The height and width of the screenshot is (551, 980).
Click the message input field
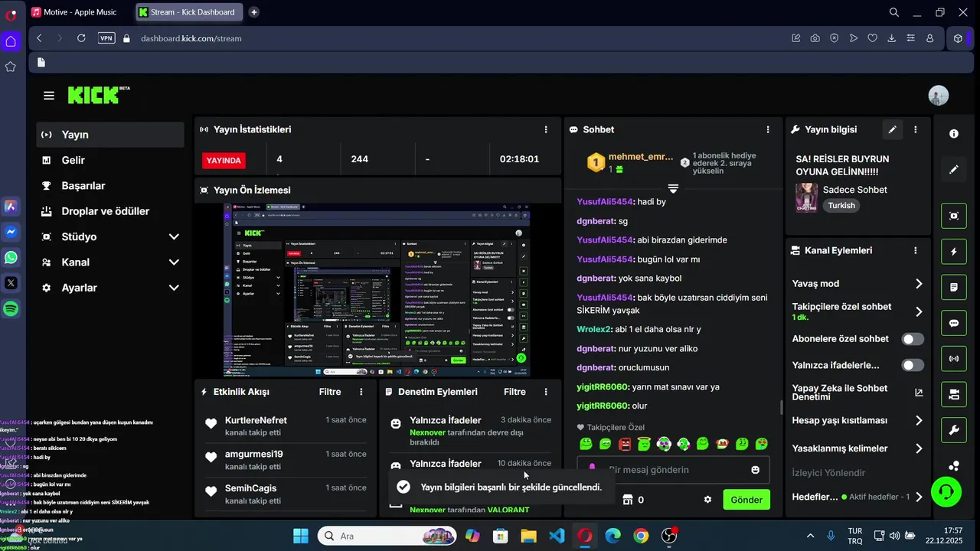point(674,470)
